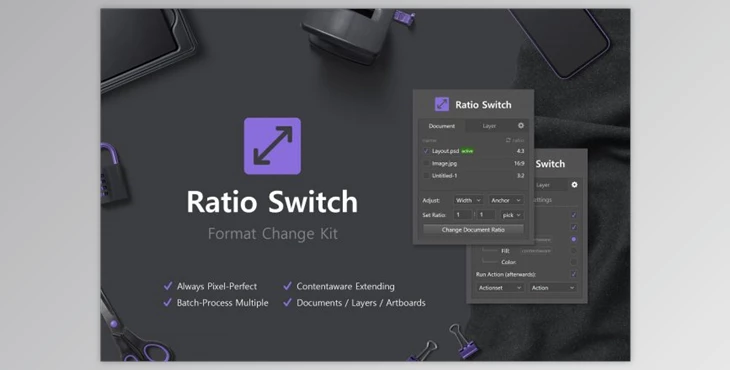This screenshot has width=730, height=370.
Task: Click the small Ratio Switch logo in the front panel header
Action: pyautogui.click(x=441, y=104)
